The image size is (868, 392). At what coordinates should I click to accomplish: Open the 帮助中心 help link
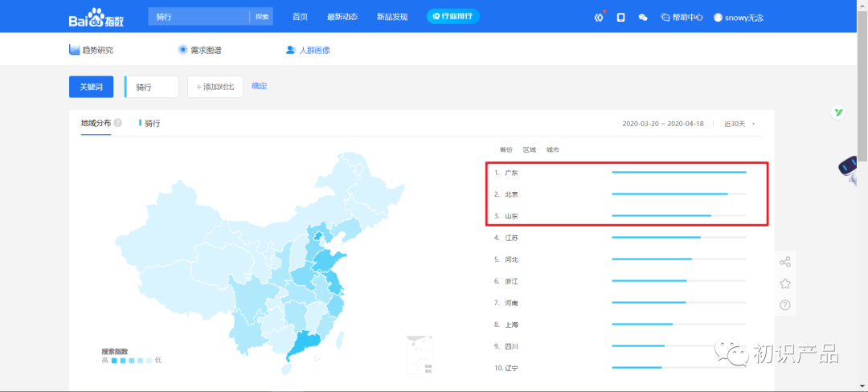(x=682, y=17)
